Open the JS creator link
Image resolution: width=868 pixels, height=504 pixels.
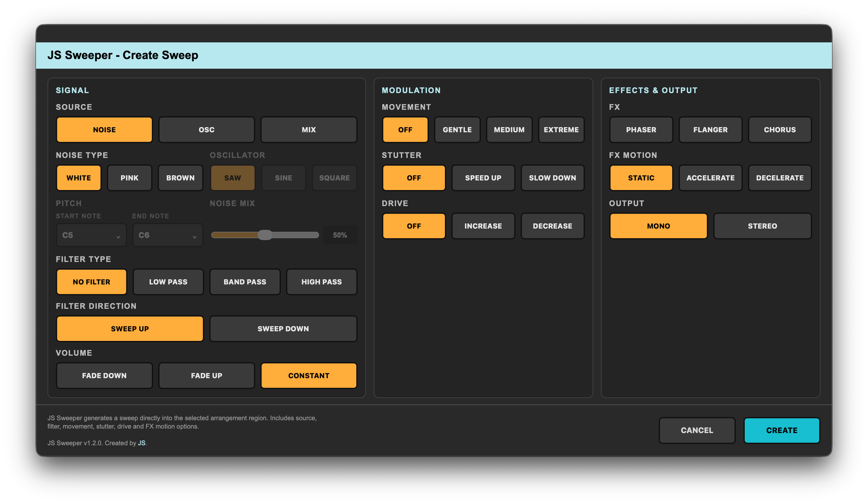pos(142,443)
